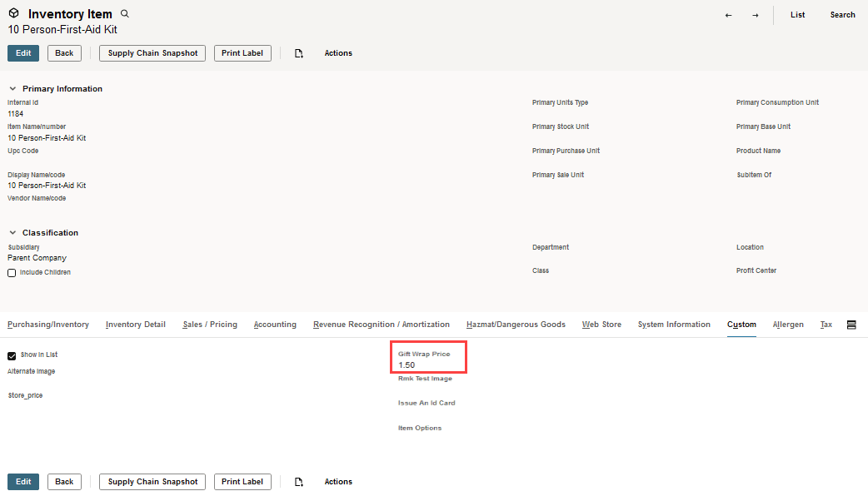Click the Primary Base Unit label
Screen dimensions: 868x491
763,126
